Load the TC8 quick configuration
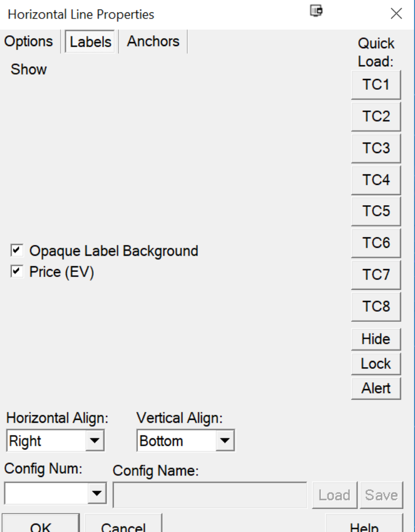415x532 pixels. [x=376, y=306]
